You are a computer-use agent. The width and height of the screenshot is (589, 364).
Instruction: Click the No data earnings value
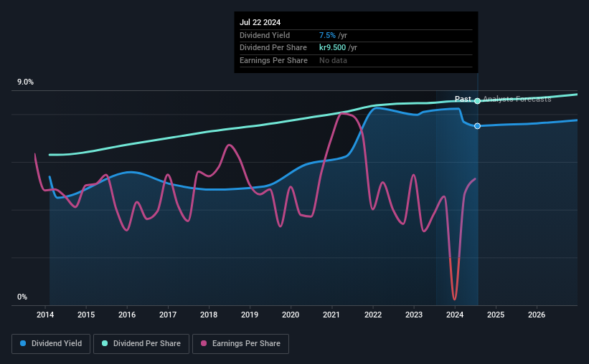pyautogui.click(x=333, y=60)
